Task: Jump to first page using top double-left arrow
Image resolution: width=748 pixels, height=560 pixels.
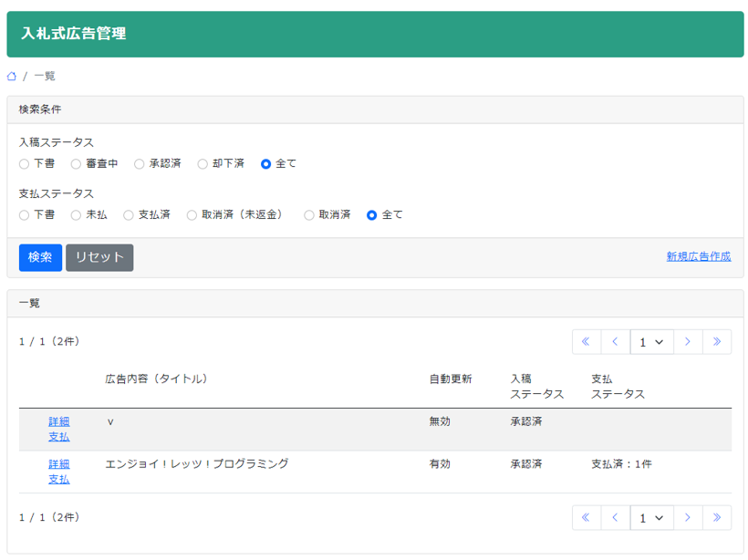Action: tap(587, 341)
